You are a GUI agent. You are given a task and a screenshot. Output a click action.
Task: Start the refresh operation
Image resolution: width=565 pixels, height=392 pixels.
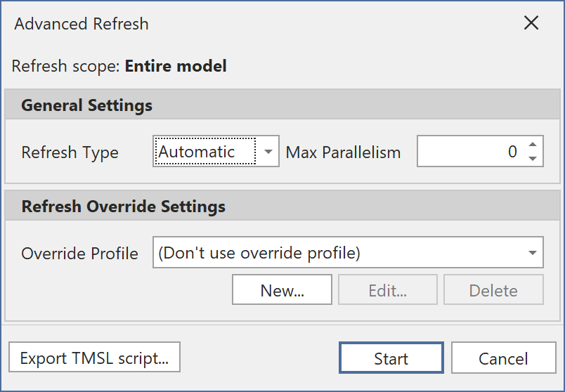391,358
